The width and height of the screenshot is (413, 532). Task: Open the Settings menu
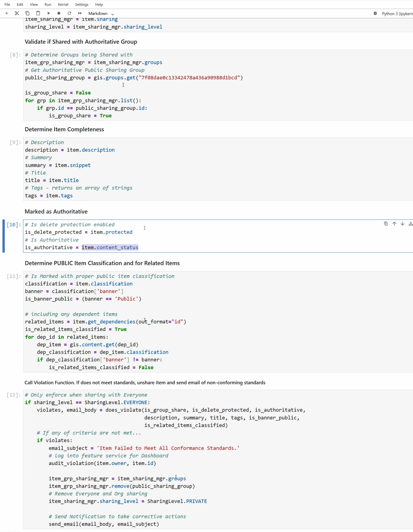(x=82, y=5)
